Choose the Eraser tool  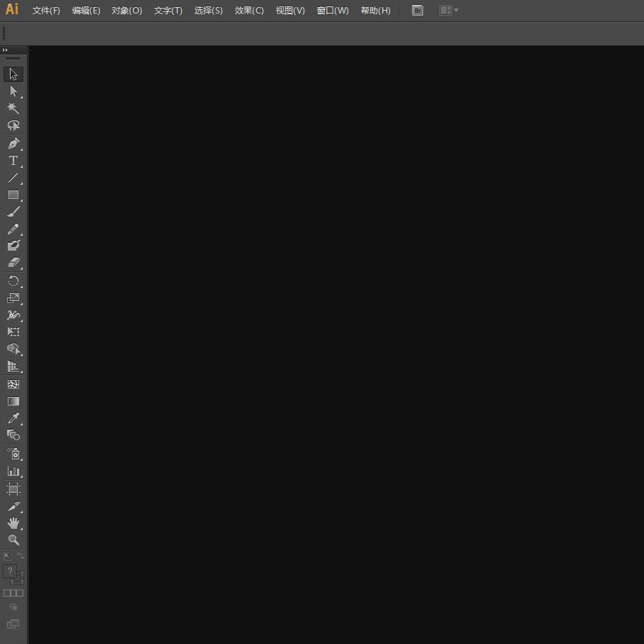(x=13, y=263)
